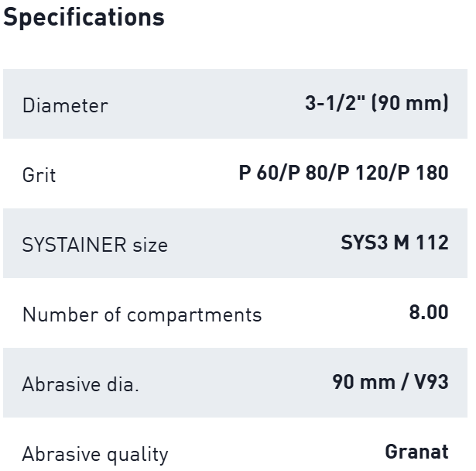Click the 3-1/2" diameter value
Screen dimensions: 476x471
click(x=335, y=103)
